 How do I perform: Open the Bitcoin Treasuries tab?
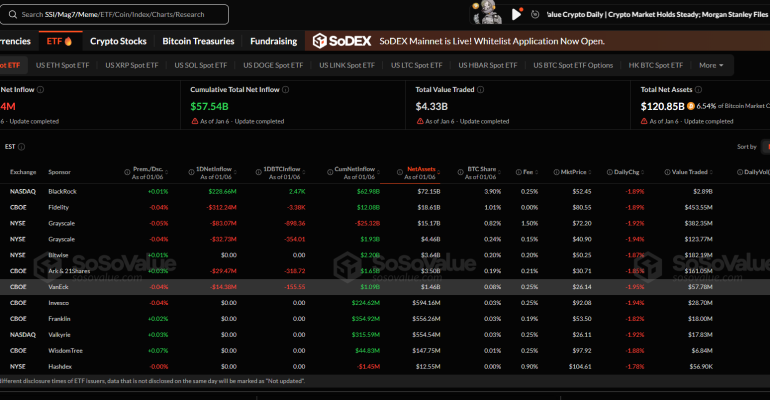[x=198, y=41]
